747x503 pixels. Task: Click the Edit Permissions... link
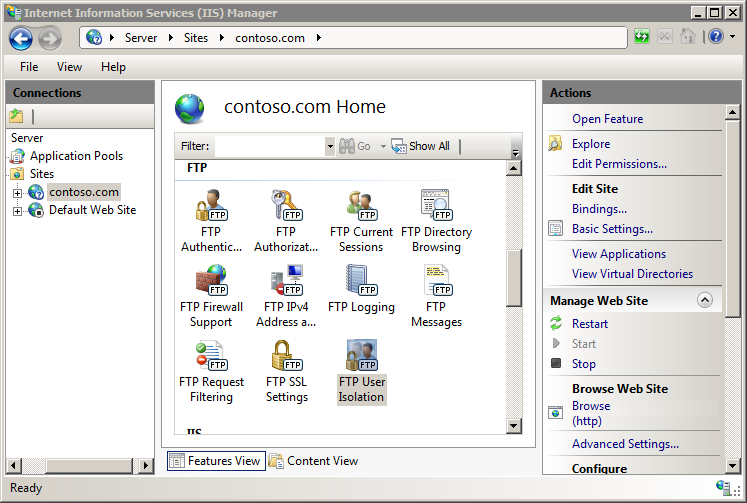(619, 163)
